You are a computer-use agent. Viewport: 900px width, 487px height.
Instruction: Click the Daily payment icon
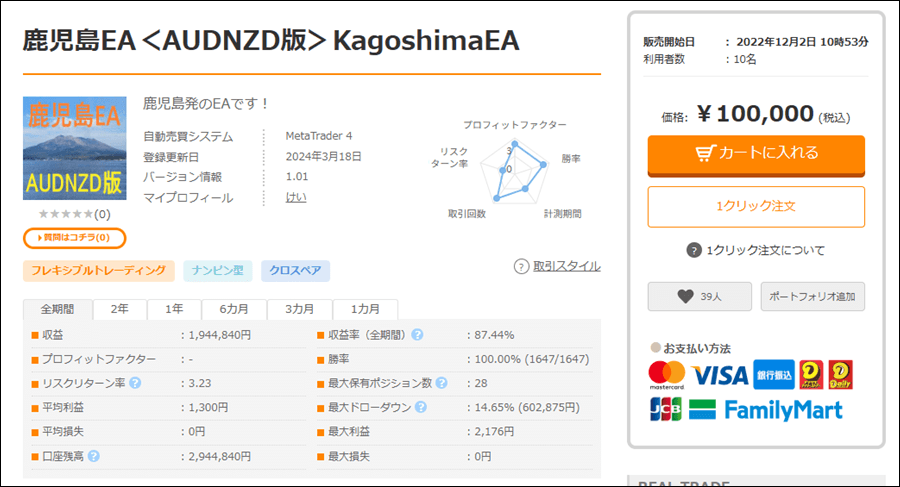tap(840, 375)
